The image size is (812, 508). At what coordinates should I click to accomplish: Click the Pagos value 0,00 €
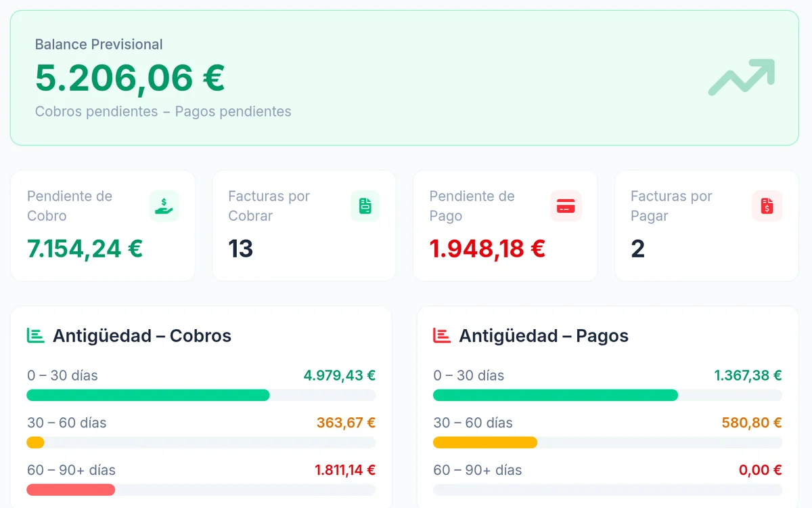761,470
